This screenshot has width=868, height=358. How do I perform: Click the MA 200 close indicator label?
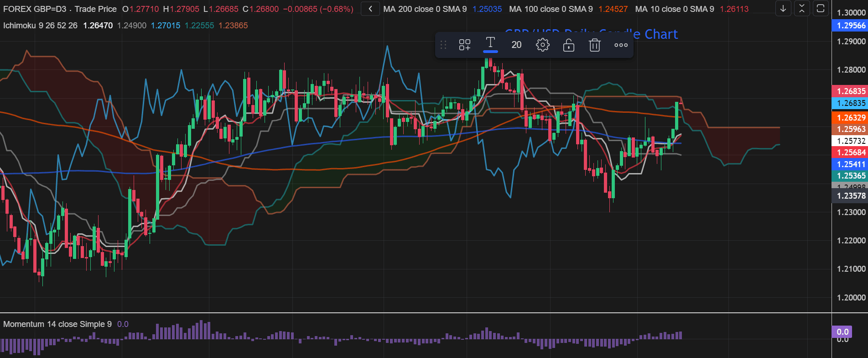(425, 9)
